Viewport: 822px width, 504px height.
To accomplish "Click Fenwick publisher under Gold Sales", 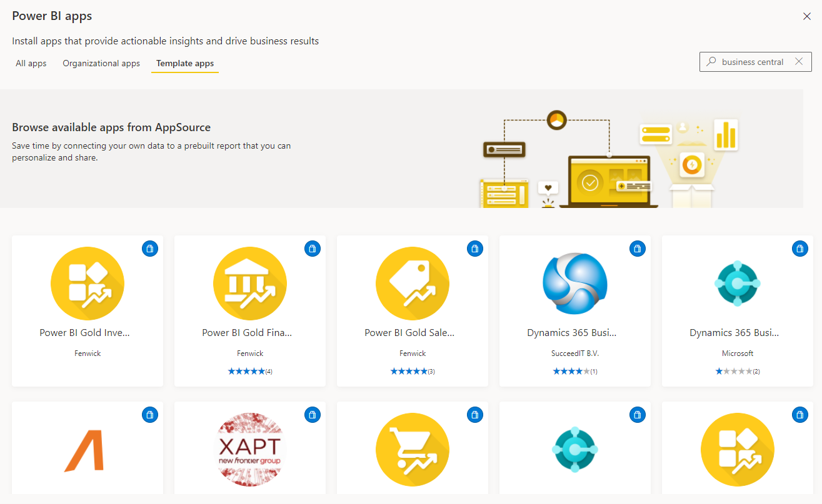I will 413,353.
